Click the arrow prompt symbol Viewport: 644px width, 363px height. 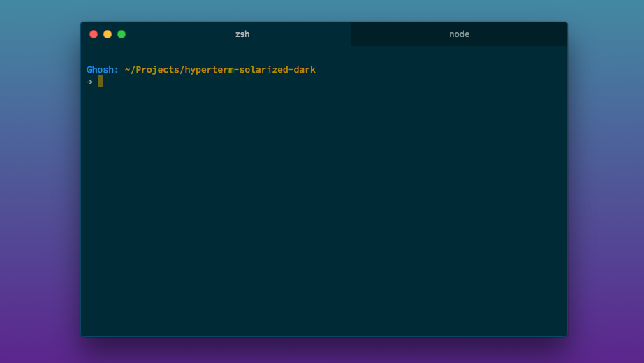(x=89, y=82)
